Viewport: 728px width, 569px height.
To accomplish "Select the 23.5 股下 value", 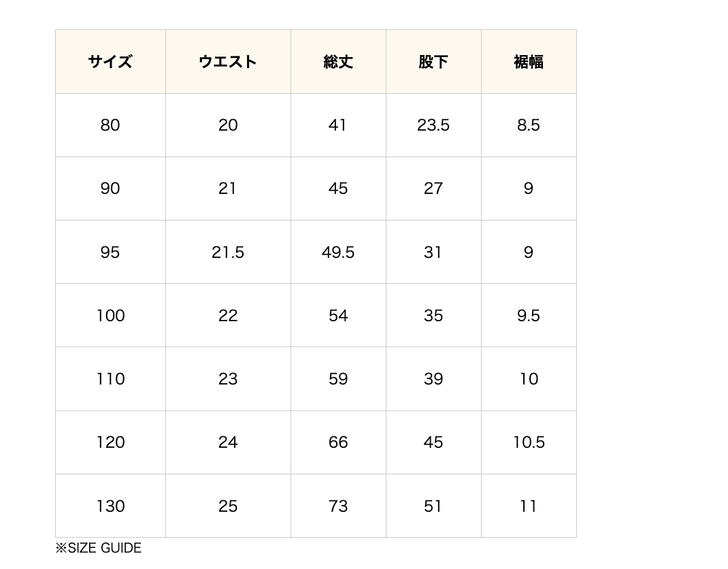I will click(433, 125).
